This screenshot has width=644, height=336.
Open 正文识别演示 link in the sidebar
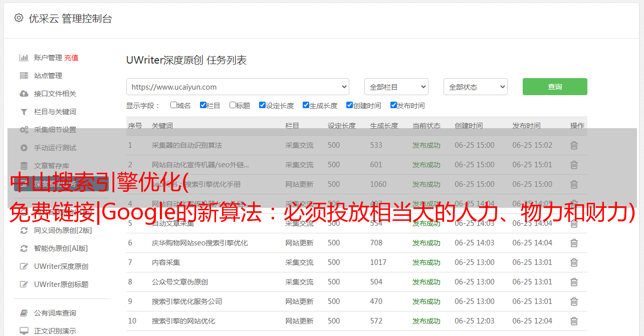tap(55, 331)
